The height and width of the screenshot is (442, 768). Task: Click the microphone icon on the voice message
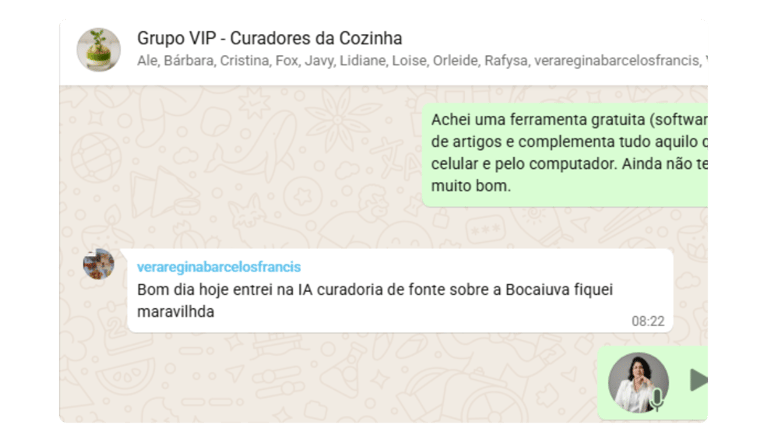pos(657,400)
